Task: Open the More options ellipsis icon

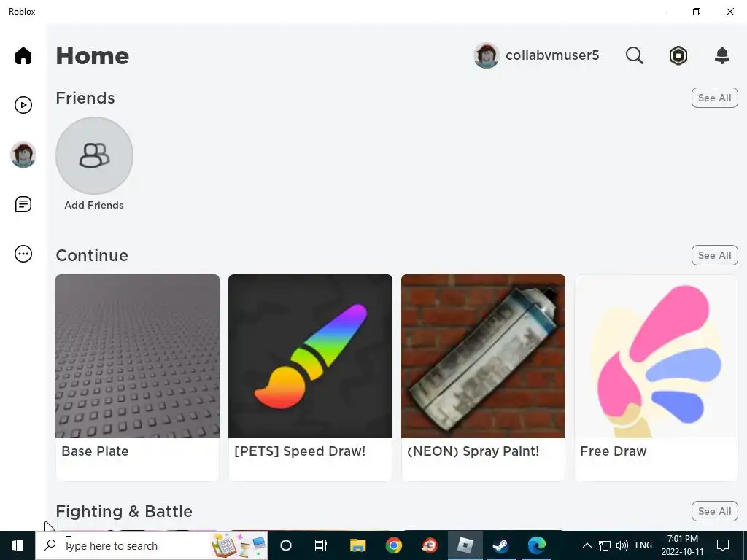Action: tap(23, 254)
